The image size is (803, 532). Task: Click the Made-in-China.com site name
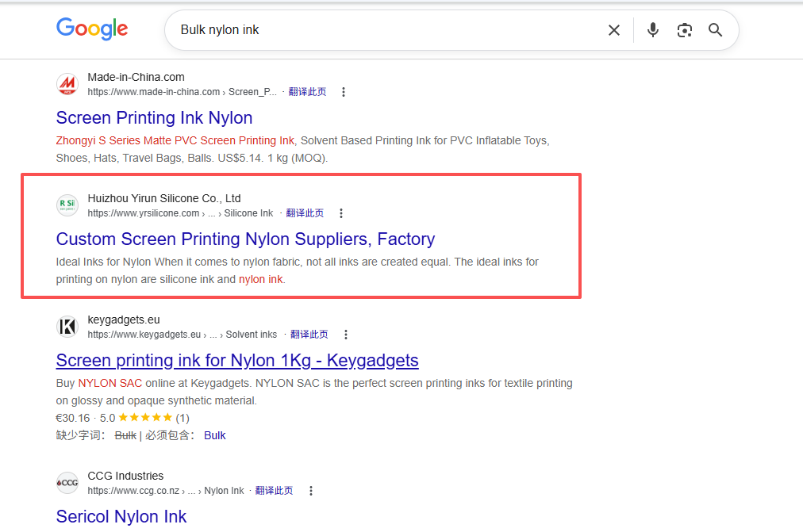tap(136, 77)
